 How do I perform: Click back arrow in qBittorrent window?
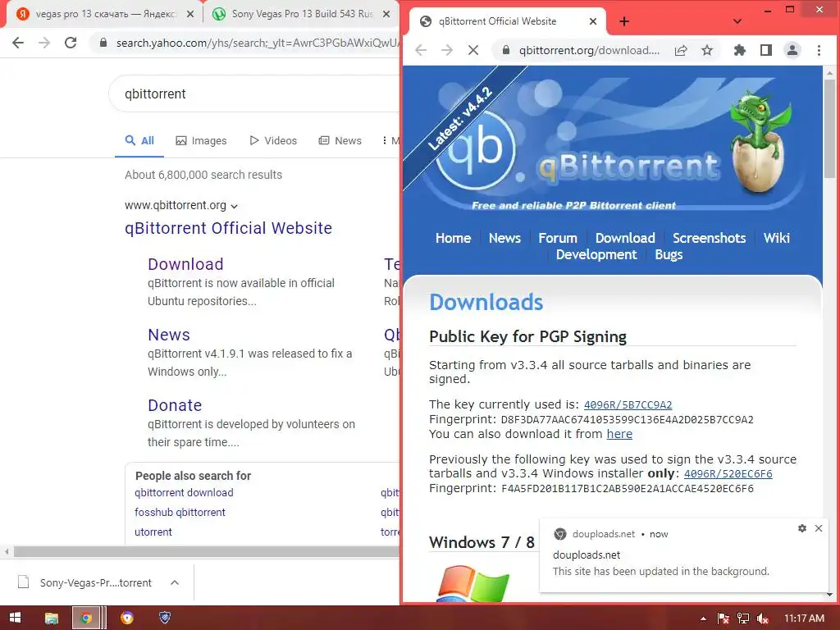421,50
